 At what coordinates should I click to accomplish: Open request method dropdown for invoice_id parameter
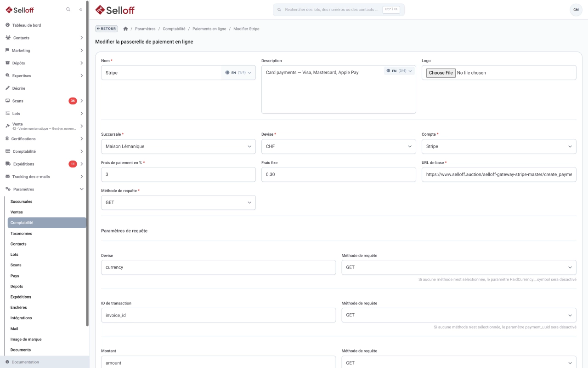click(x=459, y=315)
